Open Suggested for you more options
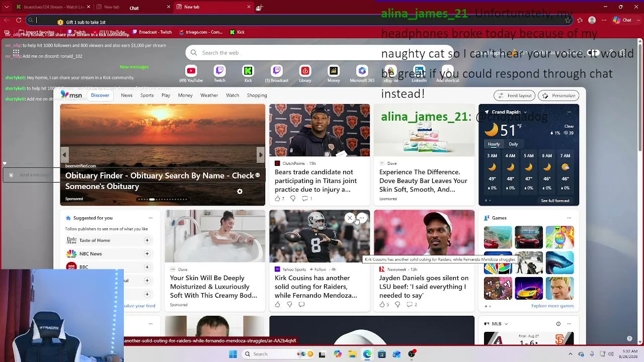This screenshot has width=644, height=362. point(150,218)
